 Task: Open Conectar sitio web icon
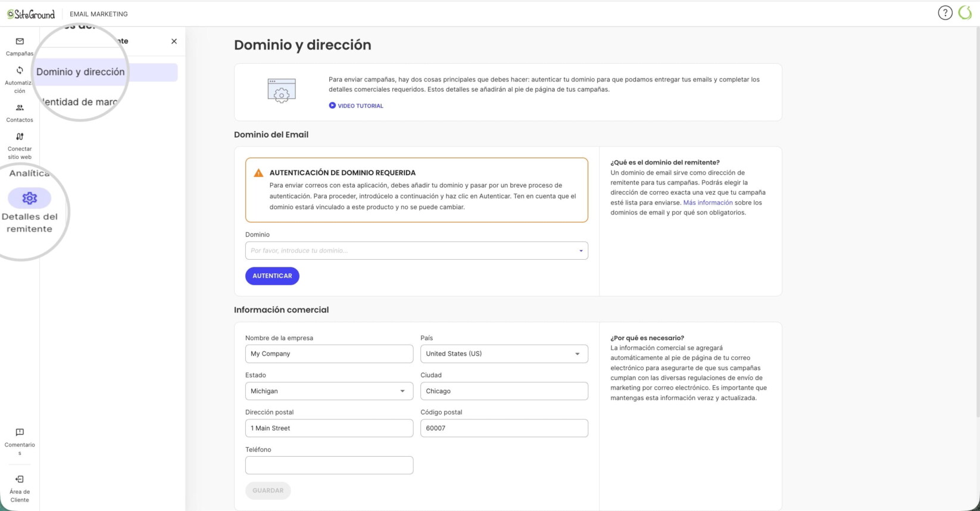20,136
